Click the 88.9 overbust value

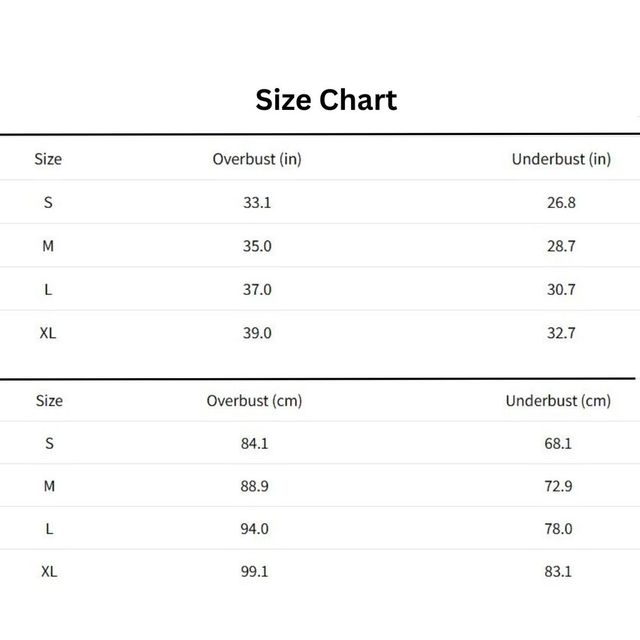tap(254, 486)
